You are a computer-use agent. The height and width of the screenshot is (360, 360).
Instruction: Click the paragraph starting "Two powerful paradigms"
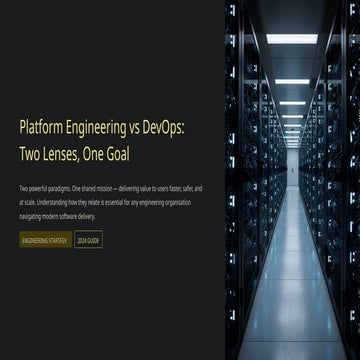coord(111,203)
